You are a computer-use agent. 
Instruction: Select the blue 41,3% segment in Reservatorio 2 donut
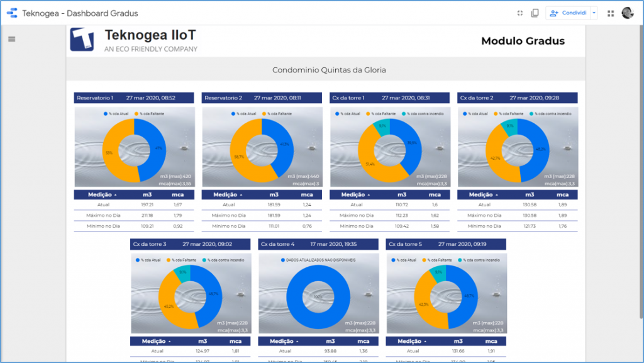pyautogui.click(x=284, y=143)
